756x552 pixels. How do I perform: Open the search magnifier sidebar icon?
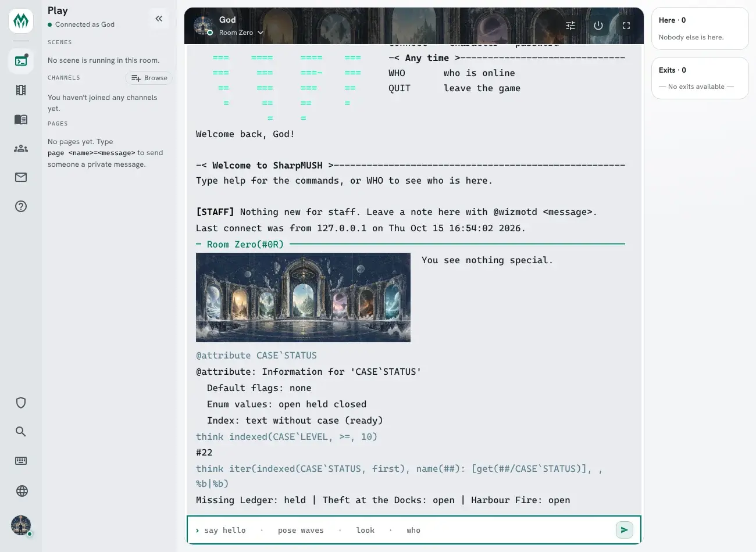coord(21,432)
